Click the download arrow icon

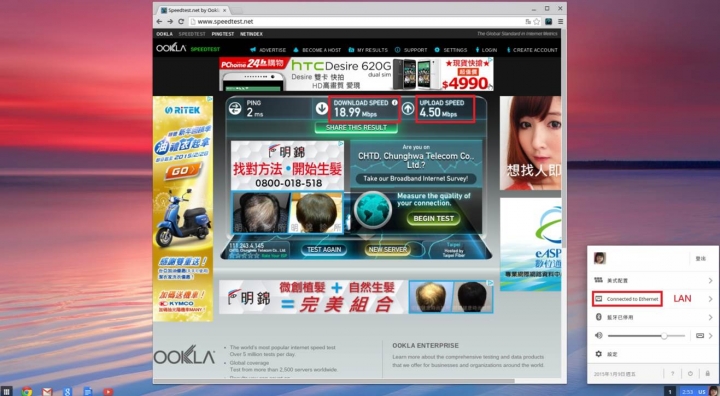click(x=321, y=108)
